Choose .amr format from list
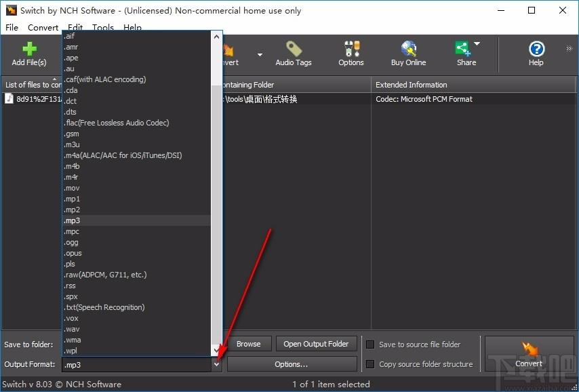 pyautogui.click(x=136, y=47)
